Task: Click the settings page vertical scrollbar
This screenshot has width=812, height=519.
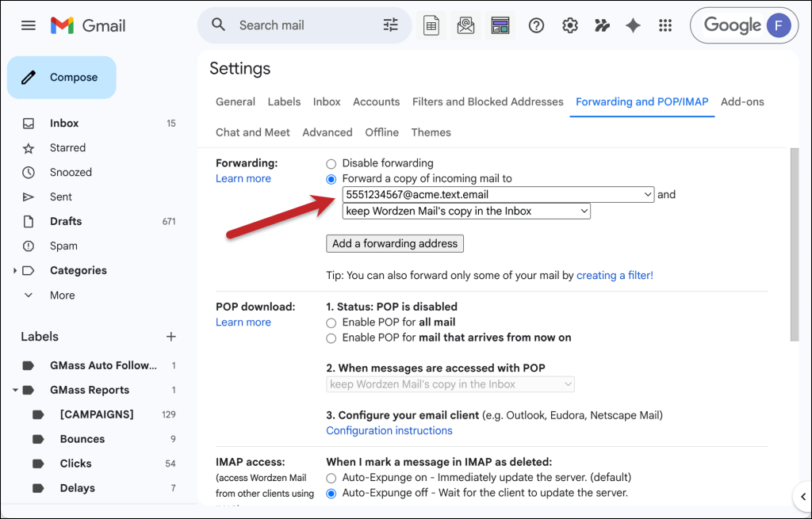Action: [x=794, y=246]
